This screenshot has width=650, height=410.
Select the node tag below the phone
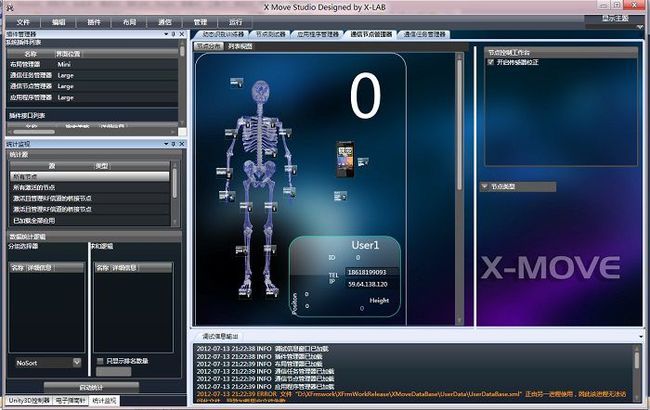point(340,196)
